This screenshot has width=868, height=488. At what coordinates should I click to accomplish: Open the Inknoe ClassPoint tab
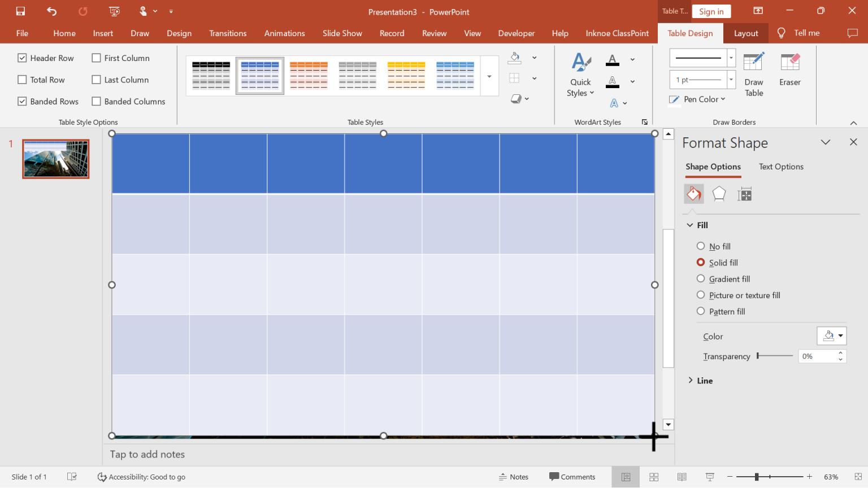617,33
